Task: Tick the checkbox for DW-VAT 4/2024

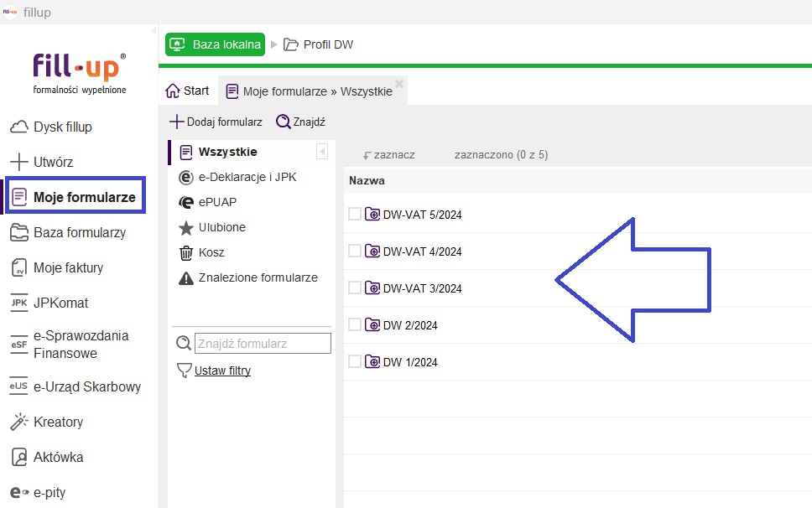Action: [355, 251]
